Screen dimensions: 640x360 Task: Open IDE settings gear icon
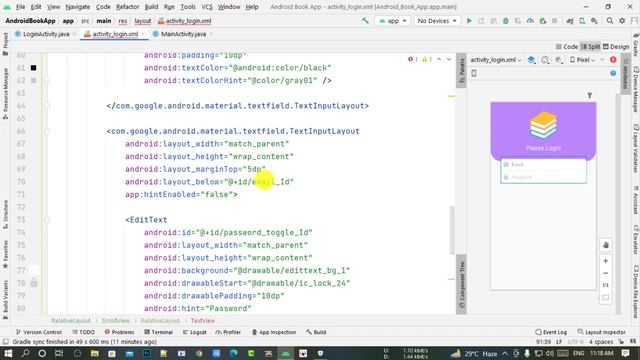(622, 21)
